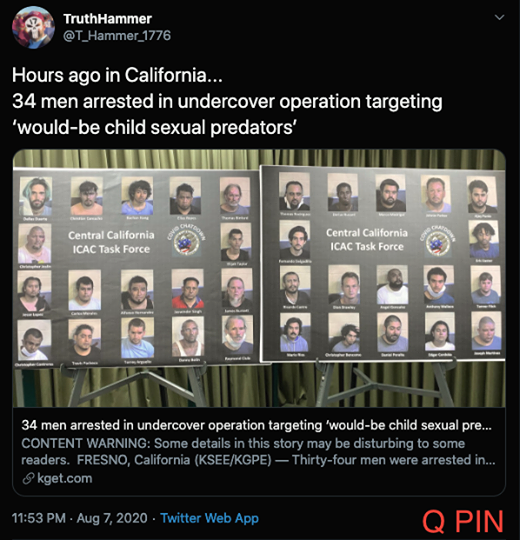Image resolution: width=520 pixels, height=540 pixels.
Task: Click the left poster's easel stand
Action: pyautogui.click(x=138, y=384)
